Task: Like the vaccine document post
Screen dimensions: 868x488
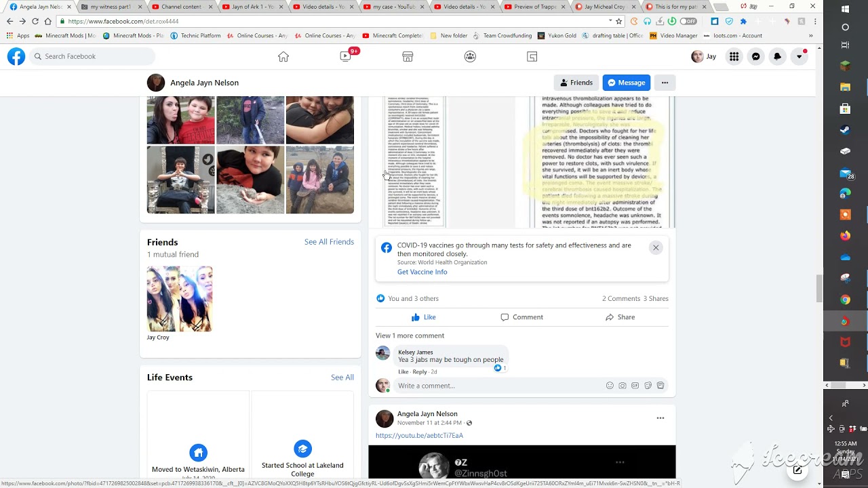Action: pos(423,317)
